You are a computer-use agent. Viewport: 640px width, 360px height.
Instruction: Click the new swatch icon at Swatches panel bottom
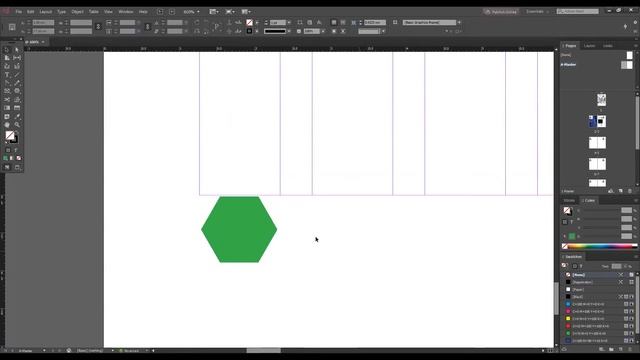pyautogui.click(x=621, y=349)
